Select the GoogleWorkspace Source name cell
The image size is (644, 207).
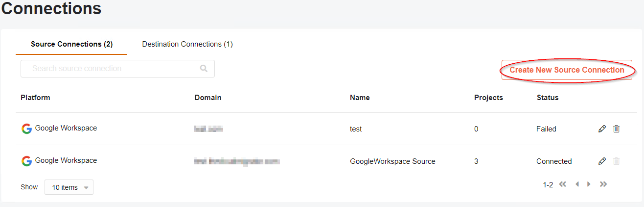[x=392, y=161]
